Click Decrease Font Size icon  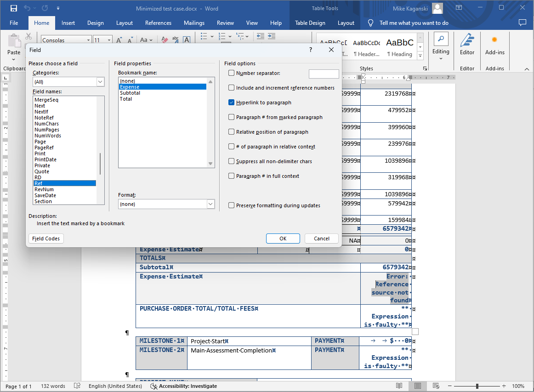(x=130, y=40)
